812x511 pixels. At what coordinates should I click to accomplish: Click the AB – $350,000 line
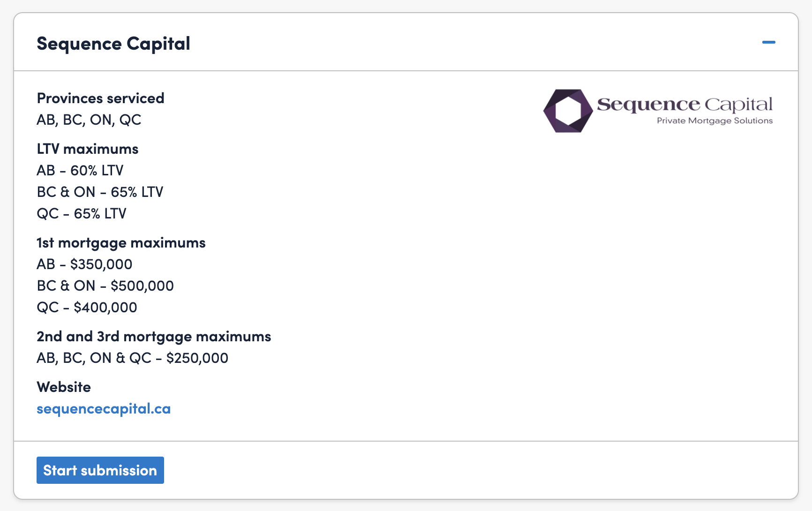tap(84, 264)
